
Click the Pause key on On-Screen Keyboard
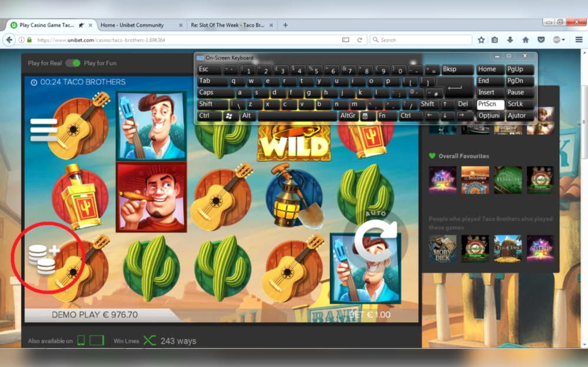pos(520,92)
